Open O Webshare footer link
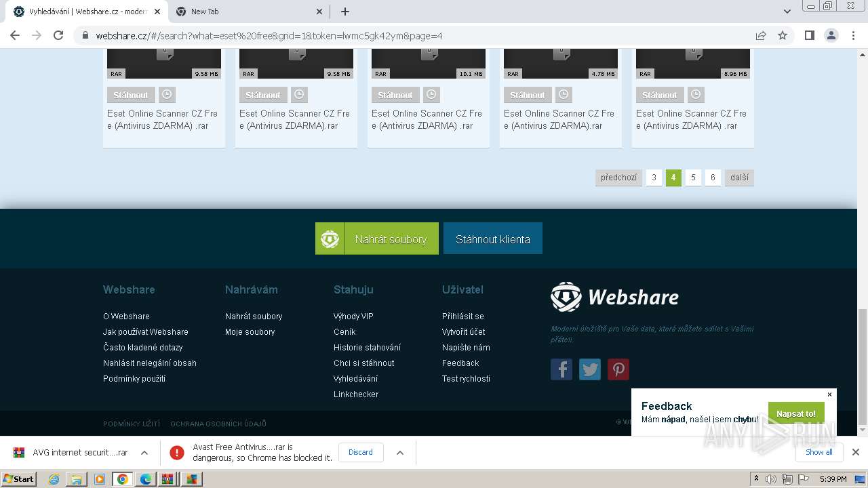 (x=126, y=317)
